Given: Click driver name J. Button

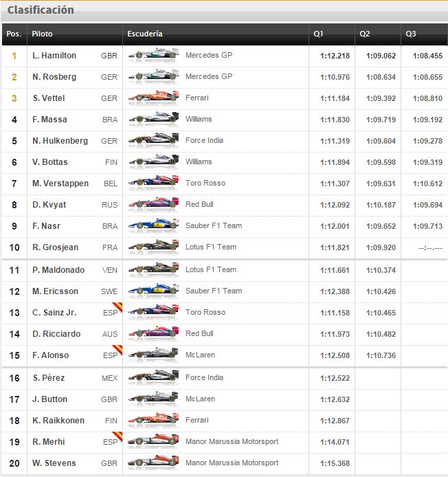Looking at the screenshot, I should 49,399.
